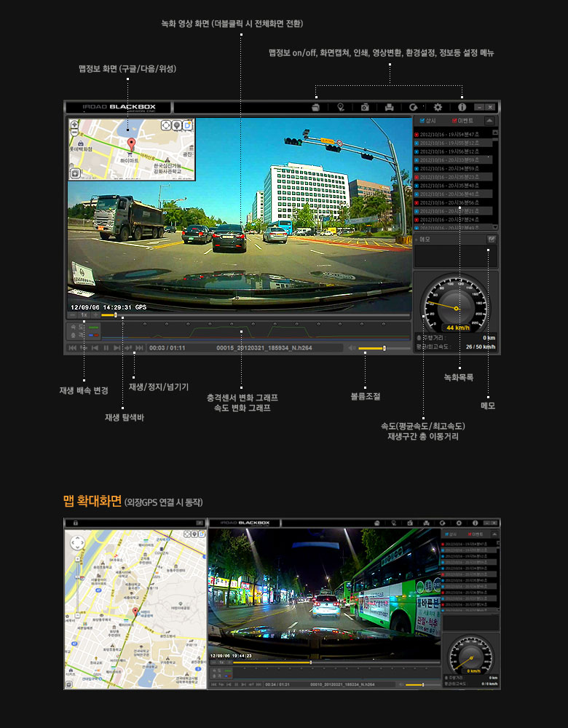Select recording 2012/10/16 - 20시37분24초
The image size is (568, 728).
click(453, 220)
